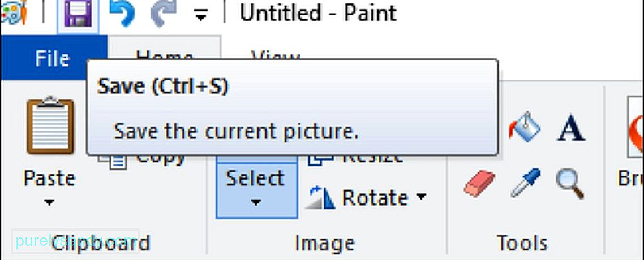Select the Text tool
This screenshot has width=644, height=260.
(571, 128)
